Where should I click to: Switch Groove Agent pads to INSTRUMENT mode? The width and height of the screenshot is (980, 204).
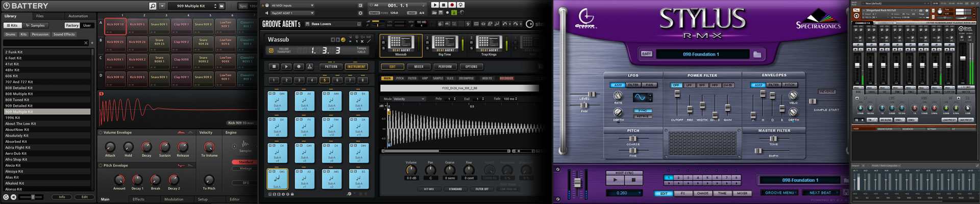[x=356, y=67]
